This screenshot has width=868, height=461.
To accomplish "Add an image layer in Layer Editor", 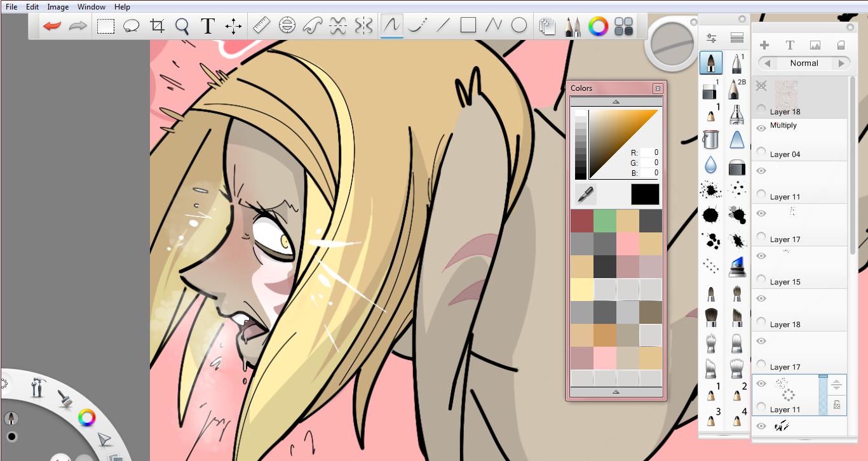I will [815, 45].
